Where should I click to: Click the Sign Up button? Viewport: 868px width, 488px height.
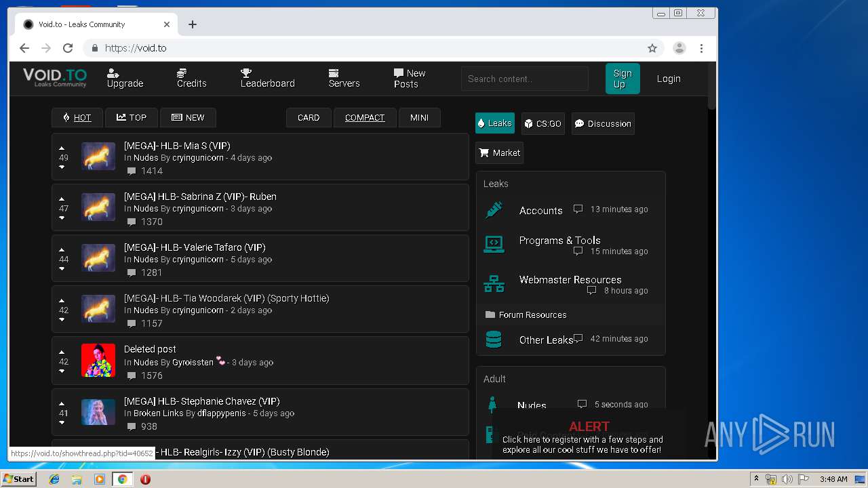click(x=623, y=79)
